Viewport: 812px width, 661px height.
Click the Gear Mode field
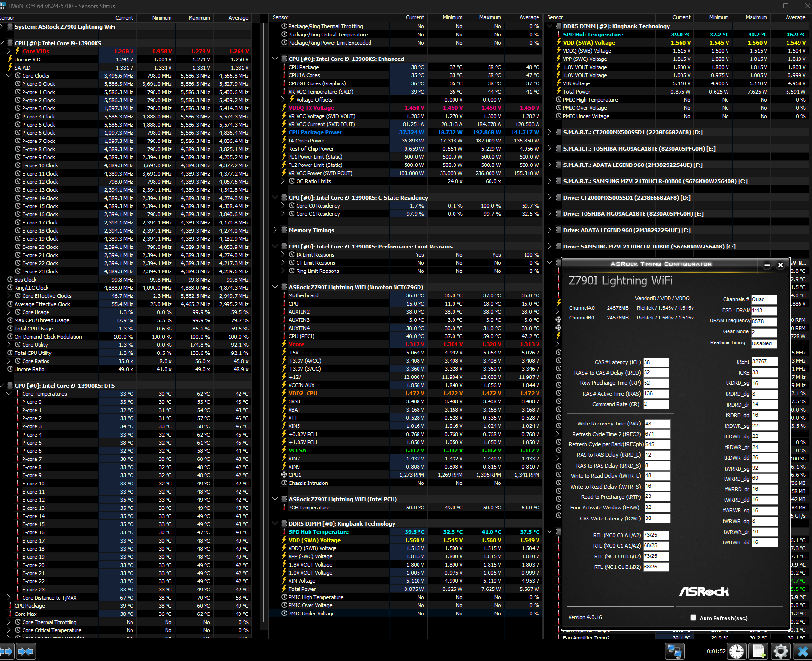click(x=764, y=332)
